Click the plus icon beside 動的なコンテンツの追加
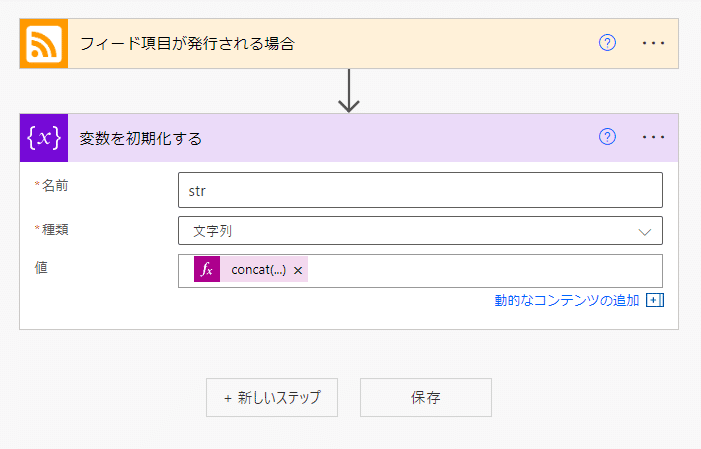Viewport: 701px width, 449px height. click(655, 300)
